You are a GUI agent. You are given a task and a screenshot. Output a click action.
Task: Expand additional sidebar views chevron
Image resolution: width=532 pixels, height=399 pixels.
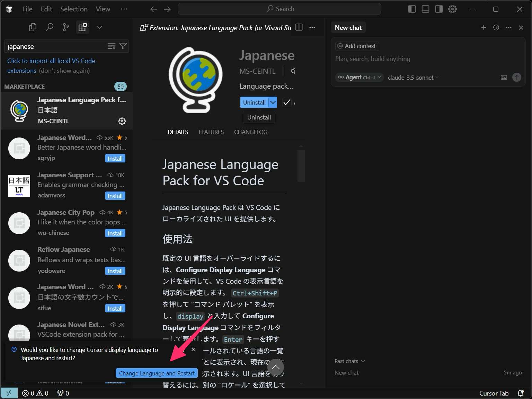click(99, 27)
